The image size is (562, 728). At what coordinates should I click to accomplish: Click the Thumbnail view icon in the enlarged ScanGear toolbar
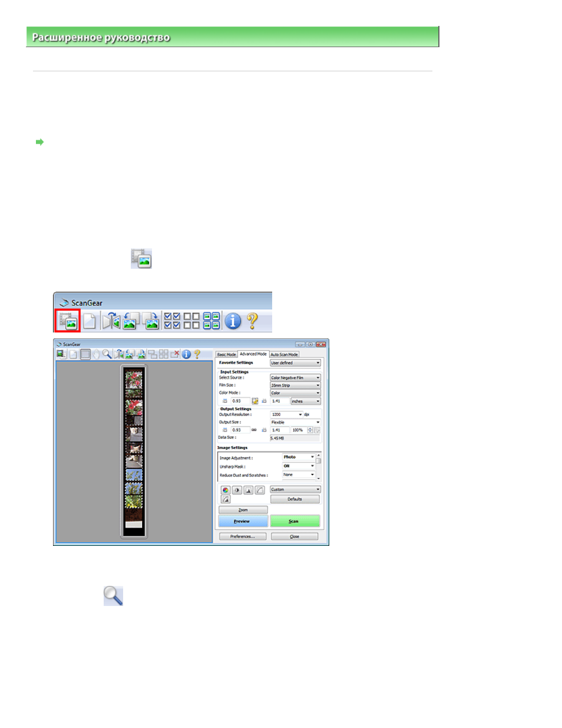(68, 321)
